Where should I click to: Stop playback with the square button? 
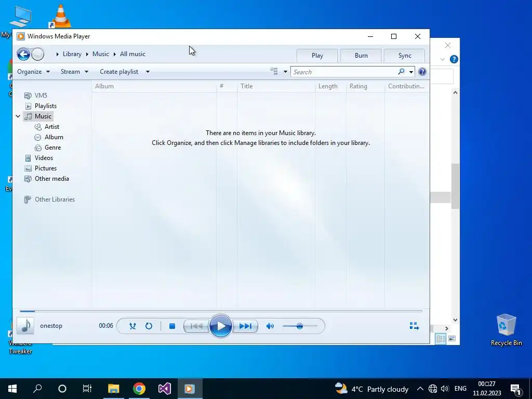click(172, 326)
